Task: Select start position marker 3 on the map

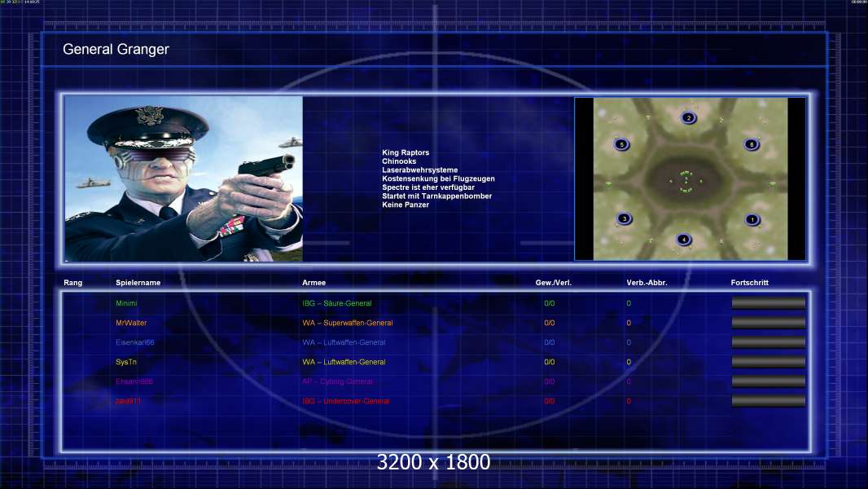Action: pyautogui.click(x=625, y=218)
